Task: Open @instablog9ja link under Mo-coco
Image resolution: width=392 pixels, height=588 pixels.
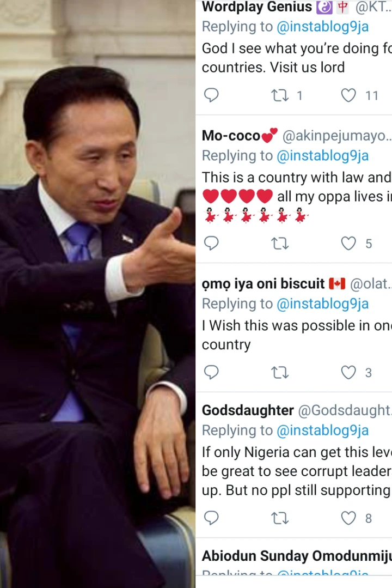Action: pyautogui.click(x=322, y=155)
